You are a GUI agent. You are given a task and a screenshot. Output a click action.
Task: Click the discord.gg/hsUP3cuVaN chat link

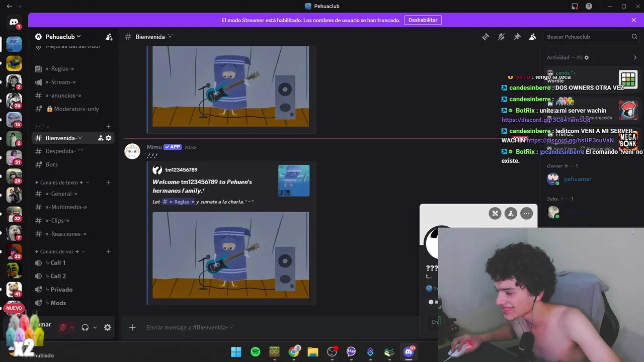pos(571,140)
